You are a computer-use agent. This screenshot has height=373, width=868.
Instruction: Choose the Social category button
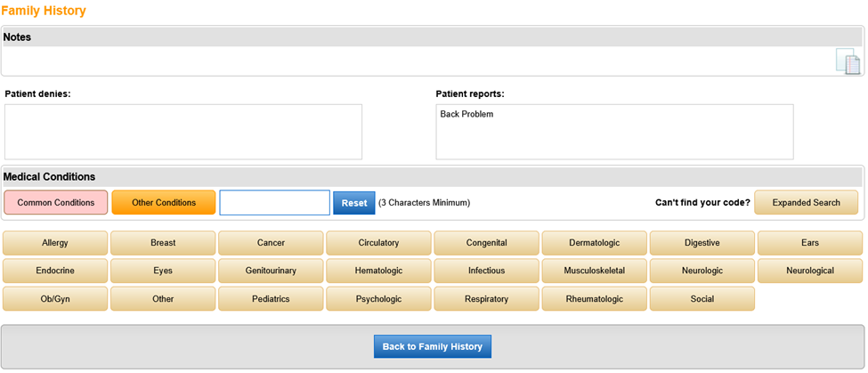pos(702,299)
